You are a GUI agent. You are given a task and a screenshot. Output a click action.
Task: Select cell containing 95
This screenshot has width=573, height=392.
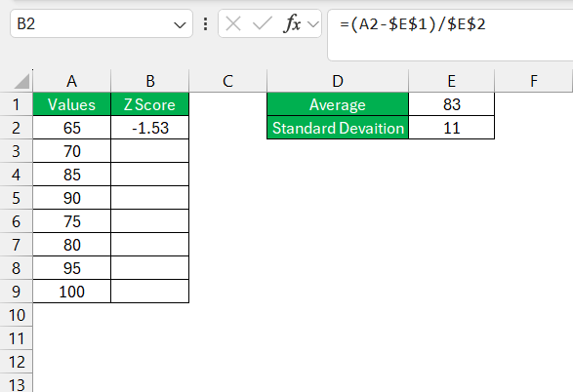71,268
